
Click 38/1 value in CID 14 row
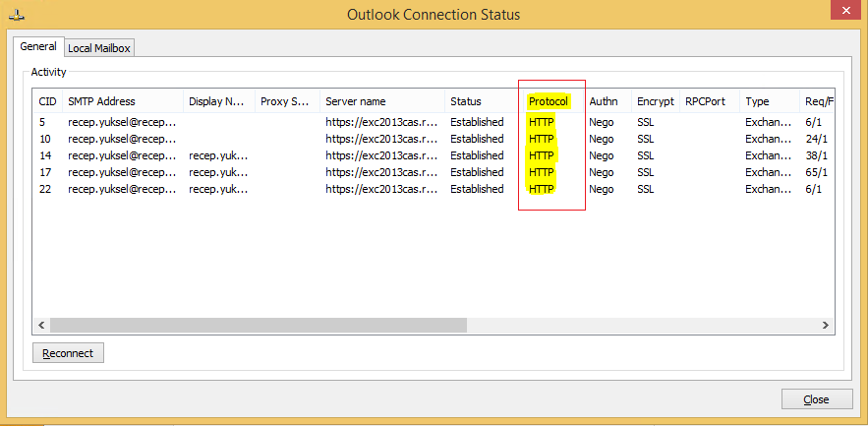(x=817, y=155)
